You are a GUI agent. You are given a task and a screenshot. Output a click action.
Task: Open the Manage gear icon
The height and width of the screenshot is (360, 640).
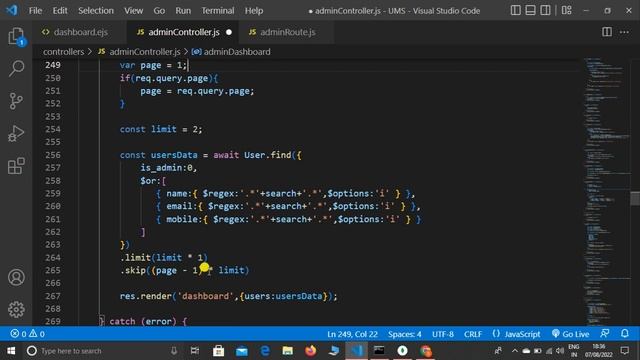(16, 309)
